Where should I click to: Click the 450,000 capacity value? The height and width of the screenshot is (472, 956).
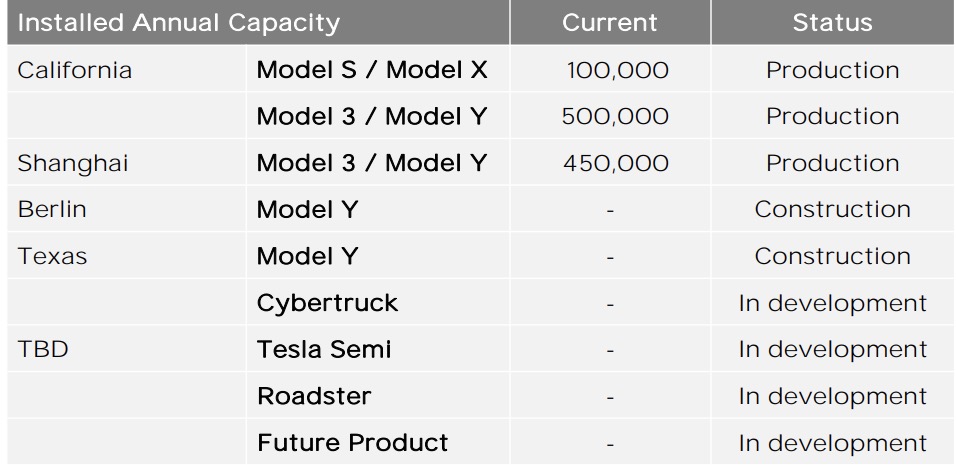coord(615,163)
